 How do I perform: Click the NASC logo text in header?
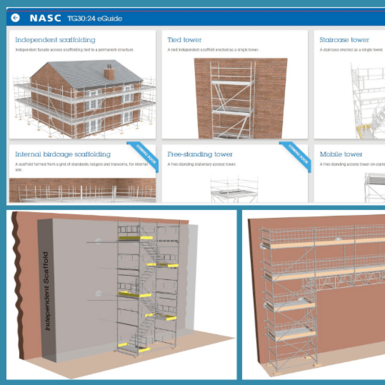click(x=45, y=18)
